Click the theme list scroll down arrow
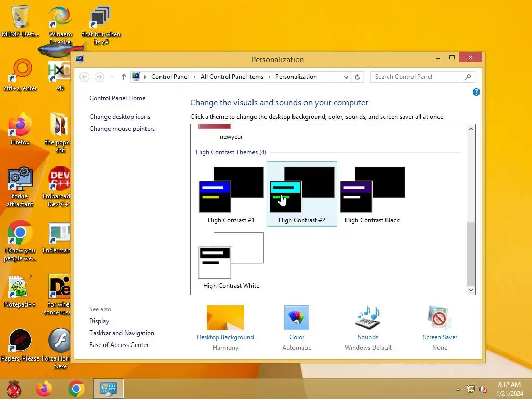This screenshot has height=399, width=532. 471,290
